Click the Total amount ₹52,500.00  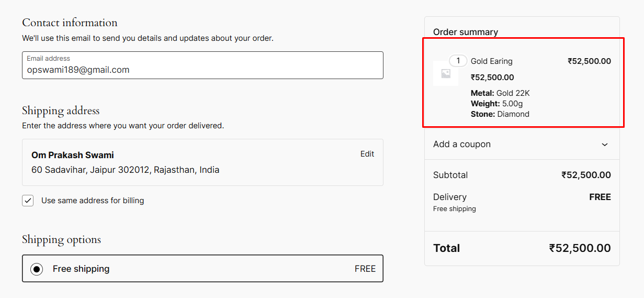click(x=580, y=248)
